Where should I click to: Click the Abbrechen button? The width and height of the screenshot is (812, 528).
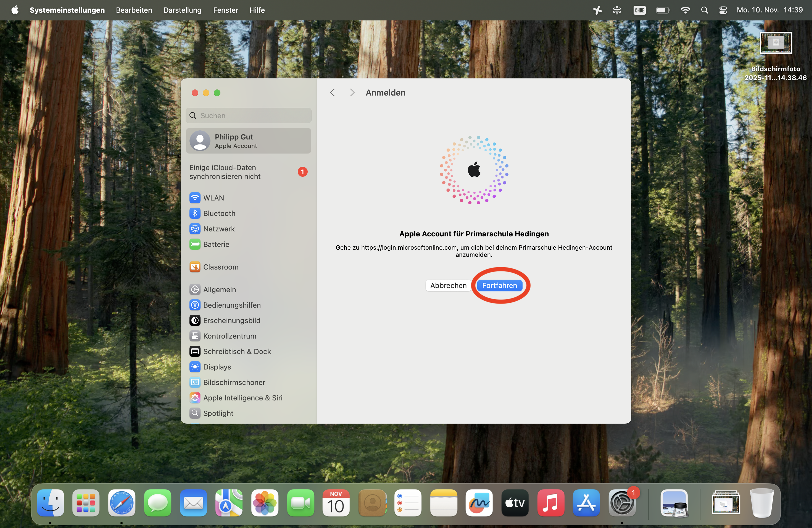[x=448, y=286]
